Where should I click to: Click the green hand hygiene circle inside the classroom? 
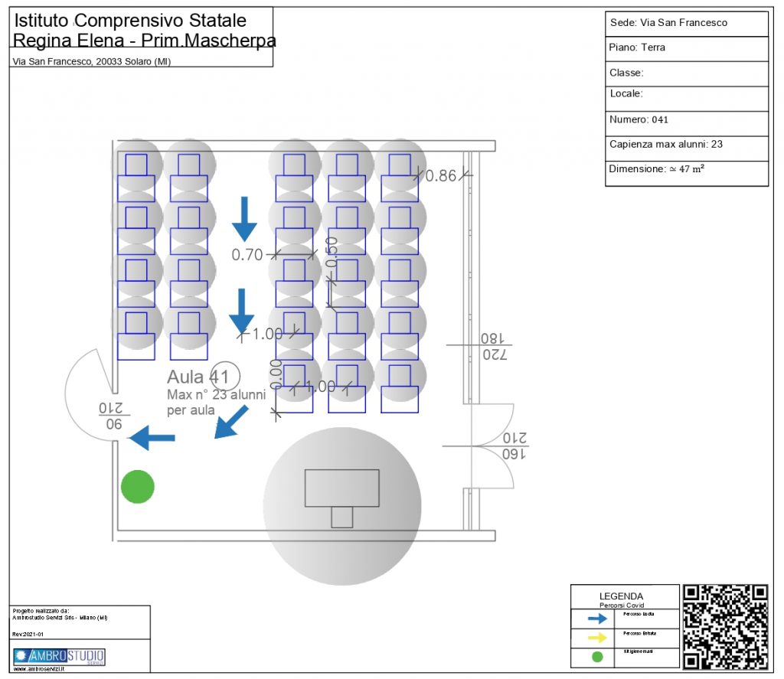(x=138, y=487)
